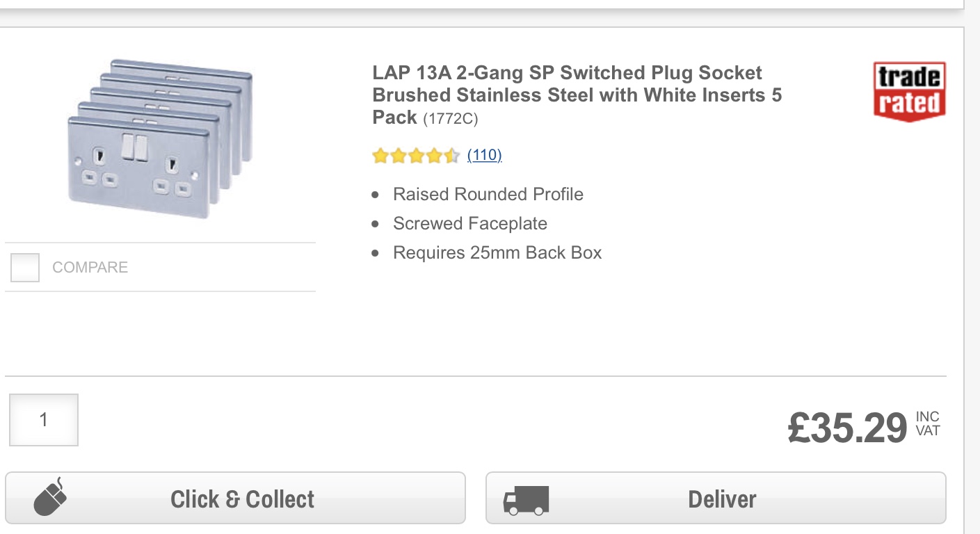Tick the Compare checkbox
The image size is (980, 534).
[25, 268]
